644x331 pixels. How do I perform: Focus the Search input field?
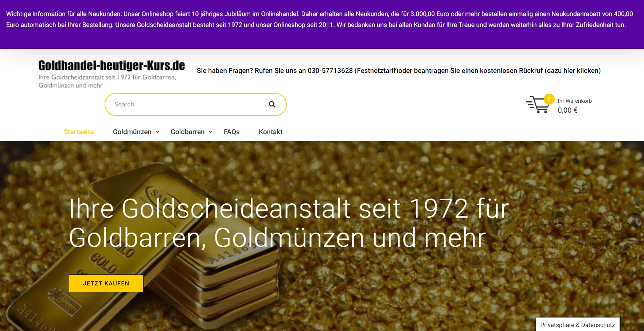pyautogui.click(x=190, y=104)
